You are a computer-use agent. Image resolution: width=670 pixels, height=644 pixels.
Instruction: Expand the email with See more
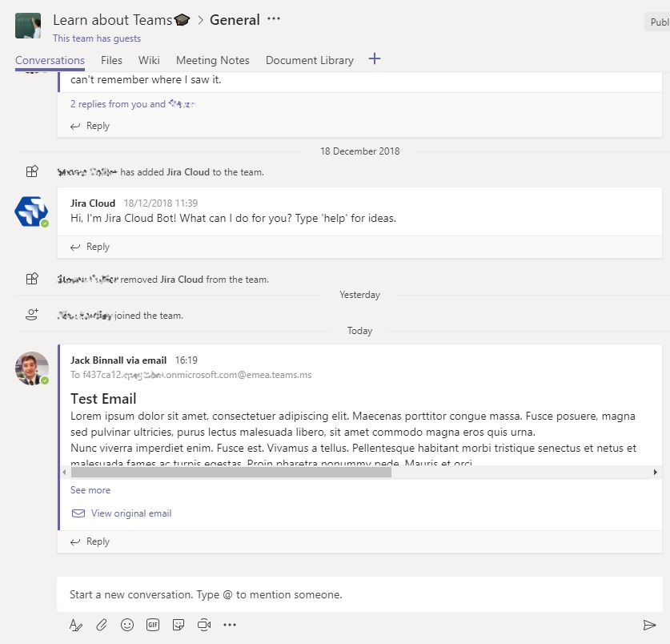click(90, 489)
